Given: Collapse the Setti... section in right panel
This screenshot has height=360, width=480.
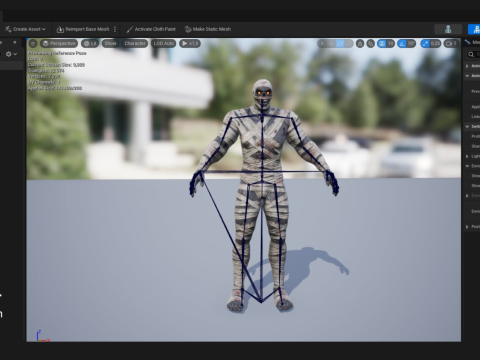Looking at the screenshot, I should click(467, 127).
